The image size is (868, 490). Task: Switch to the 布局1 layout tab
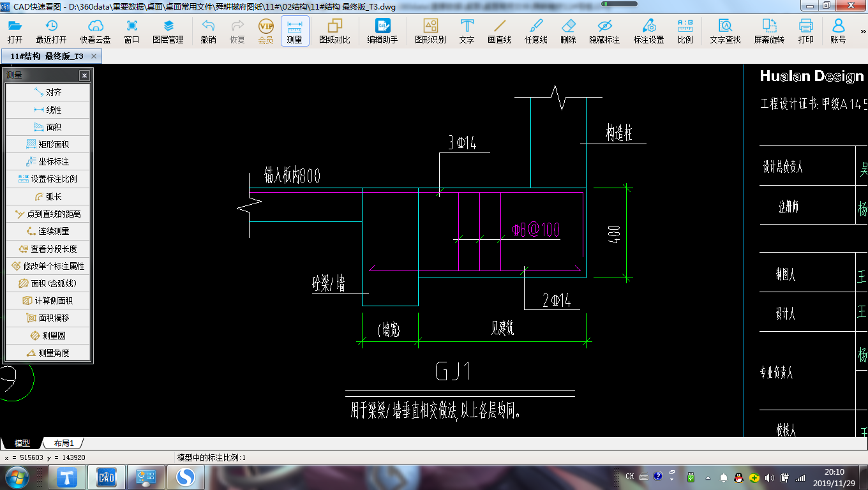point(64,443)
